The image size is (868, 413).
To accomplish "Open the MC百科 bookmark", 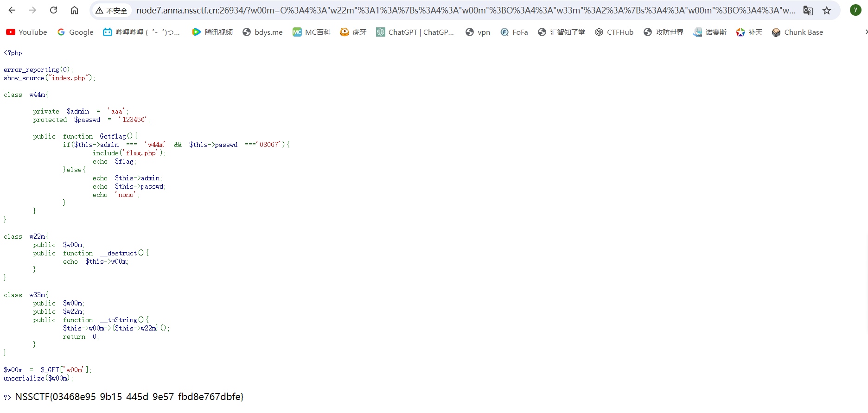I will click(312, 32).
